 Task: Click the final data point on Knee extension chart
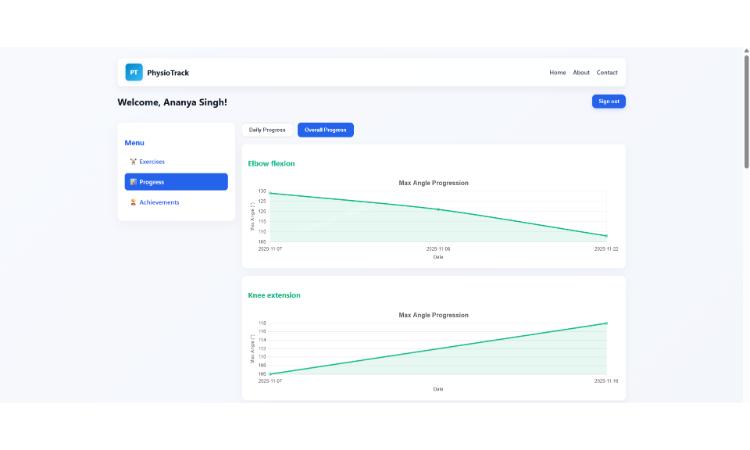607,323
